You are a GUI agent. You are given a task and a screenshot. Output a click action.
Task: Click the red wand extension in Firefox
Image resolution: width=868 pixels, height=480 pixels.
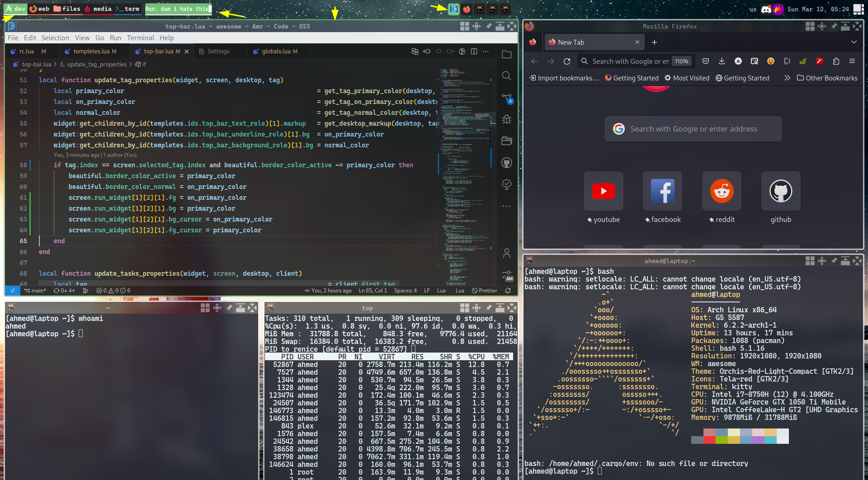click(x=820, y=61)
